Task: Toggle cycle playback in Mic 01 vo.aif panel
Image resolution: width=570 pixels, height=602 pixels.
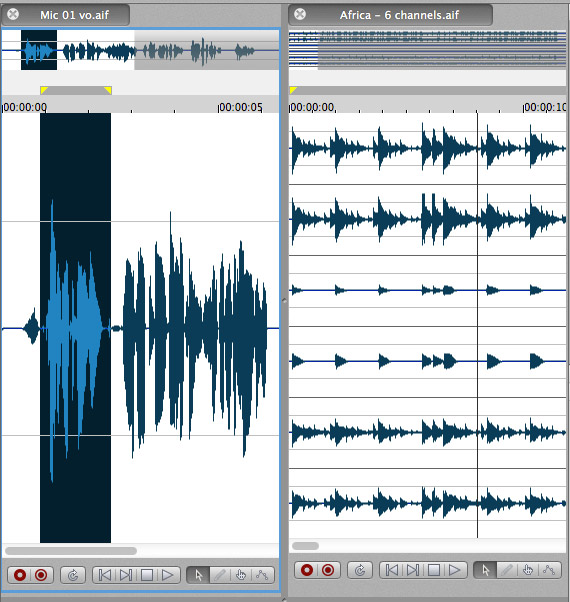Action: point(73,575)
